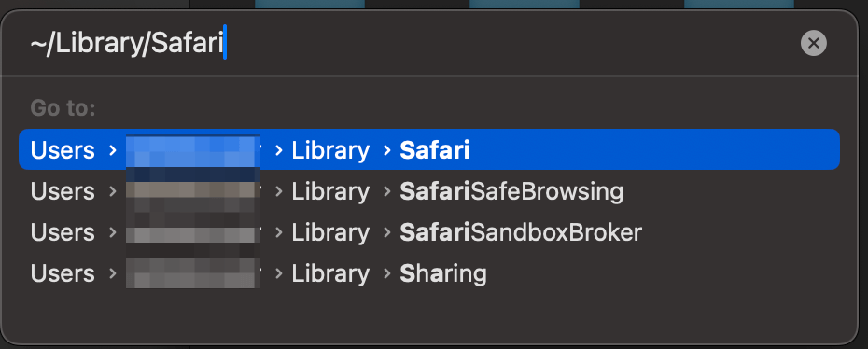Image resolution: width=868 pixels, height=349 pixels.
Task: Click the chevron after Users in highlighted row
Action: coord(113,150)
